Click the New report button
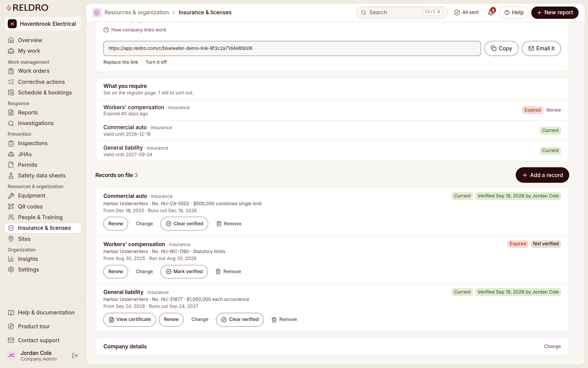Image resolution: width=588 pixels, height=368 pixels. (x=555, y=12)
